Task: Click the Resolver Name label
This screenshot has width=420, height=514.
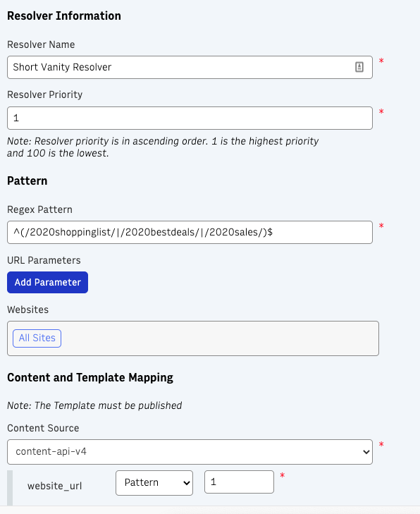Action: tap(41, 44)
